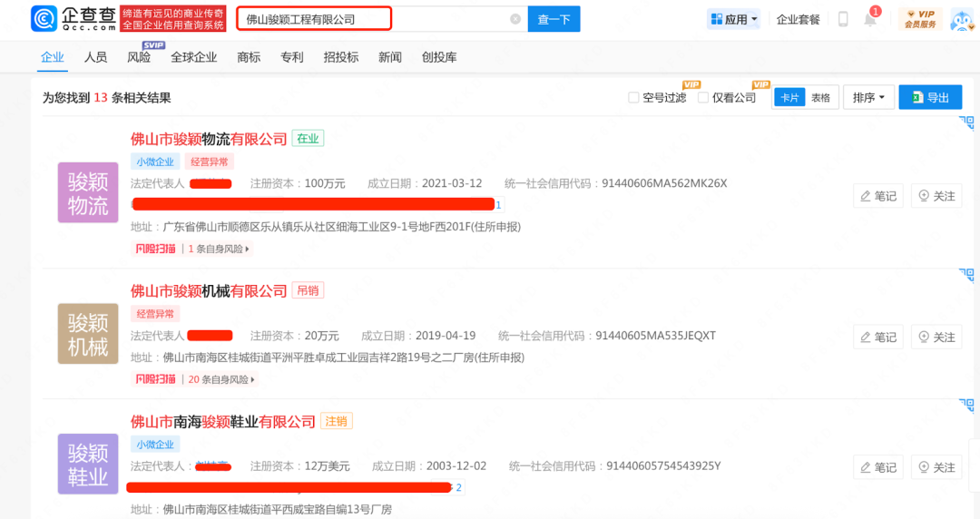Screen dimensions: 980x519
Task: Open the user avatar profile
Action: coord(961,19)
